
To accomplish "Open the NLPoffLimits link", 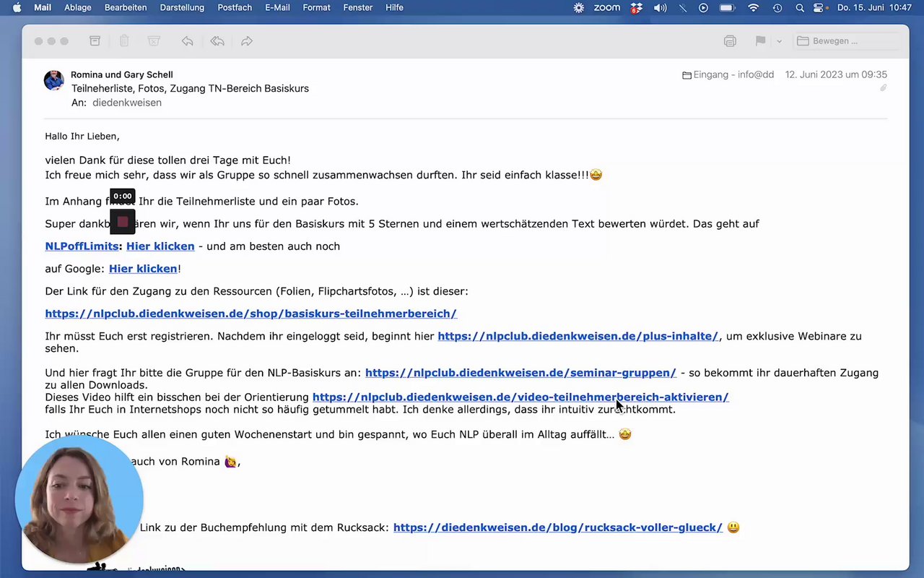I will point(82,246).
